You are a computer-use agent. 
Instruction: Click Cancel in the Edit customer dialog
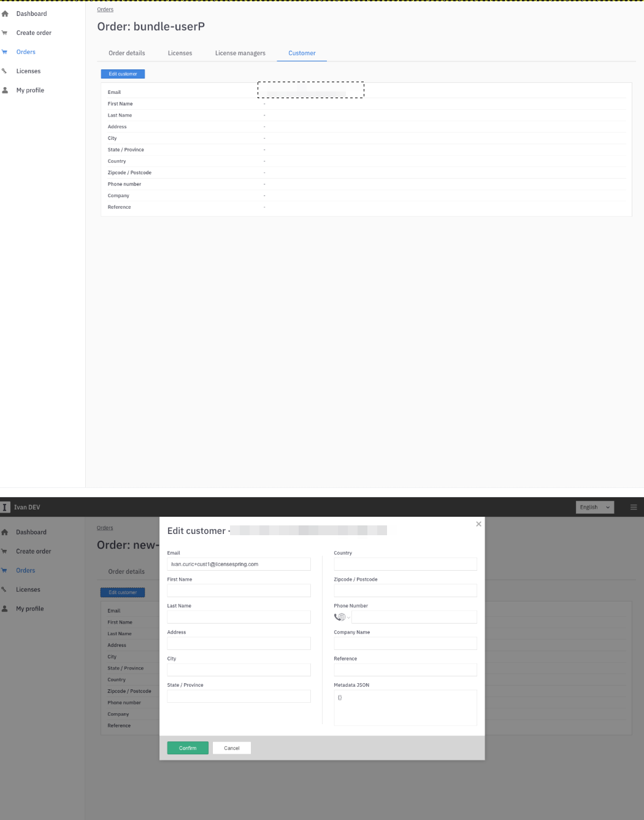[232, 748]
